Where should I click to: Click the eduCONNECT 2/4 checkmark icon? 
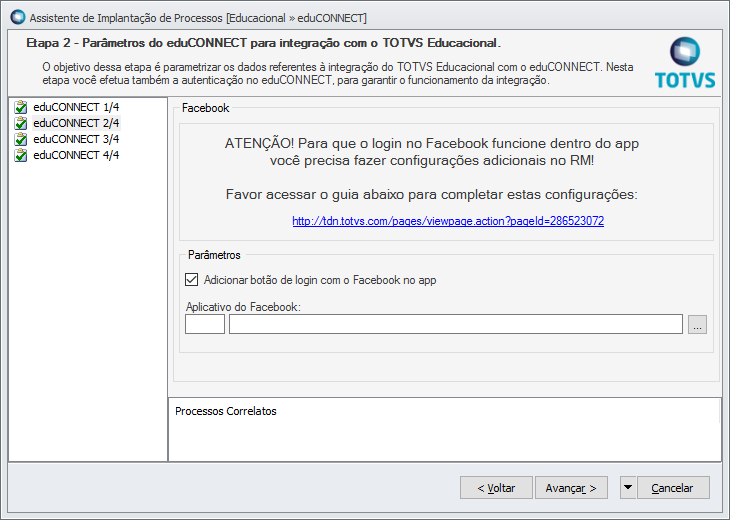[21, 124]
